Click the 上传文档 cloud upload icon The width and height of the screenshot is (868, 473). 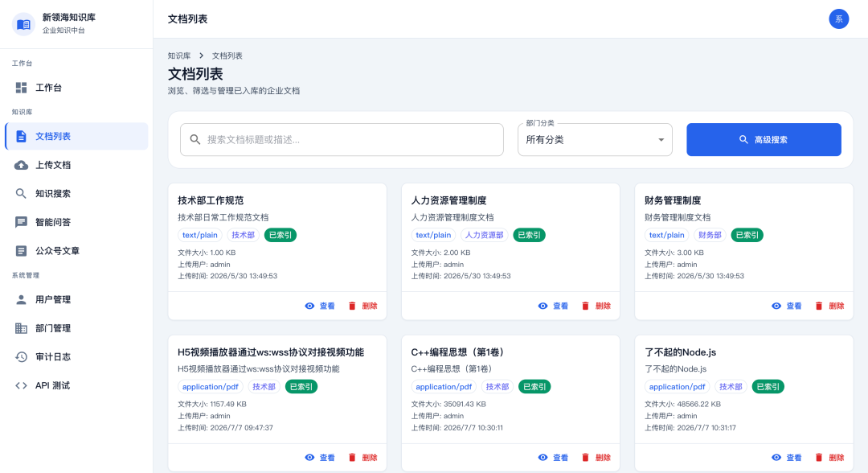pyautogui.click(x=21, y=165)
